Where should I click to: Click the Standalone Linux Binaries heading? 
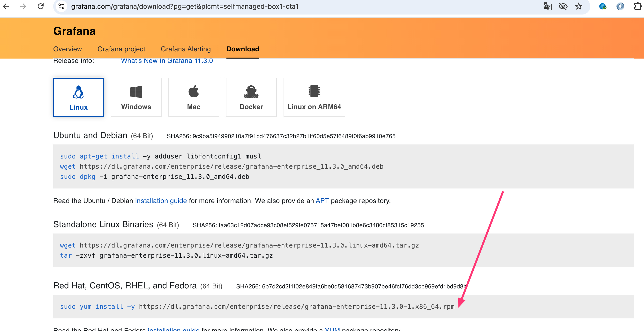click(103, 224)
